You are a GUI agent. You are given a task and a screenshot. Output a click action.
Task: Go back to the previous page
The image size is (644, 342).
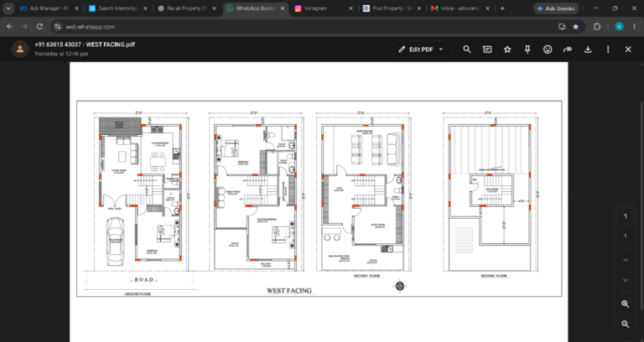(x=9, y=26)
